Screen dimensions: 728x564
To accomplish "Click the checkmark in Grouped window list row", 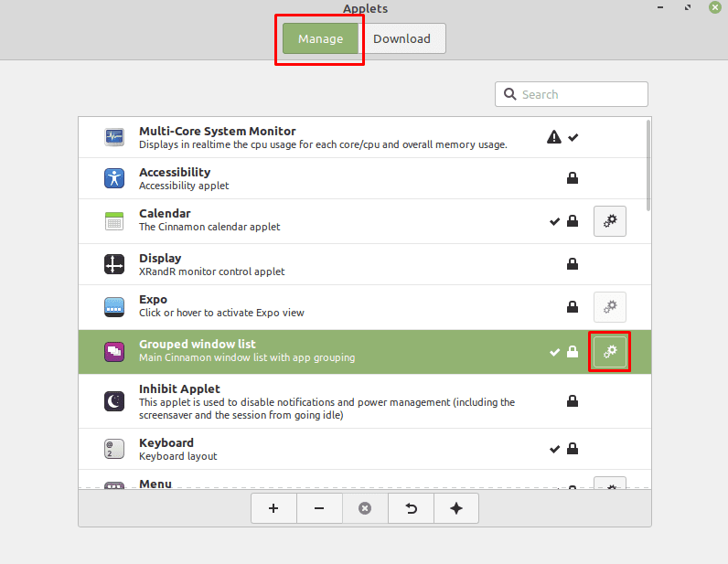I will pos(554,352).
